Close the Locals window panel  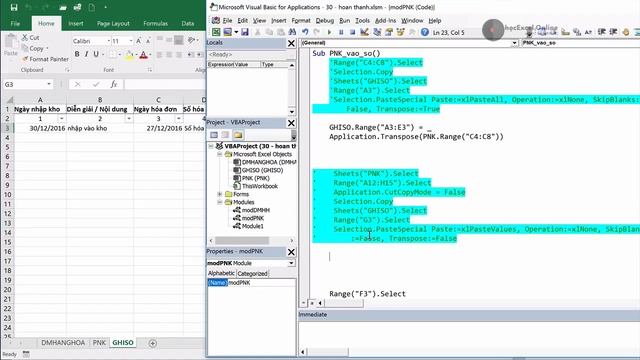(x=291, y=43)
